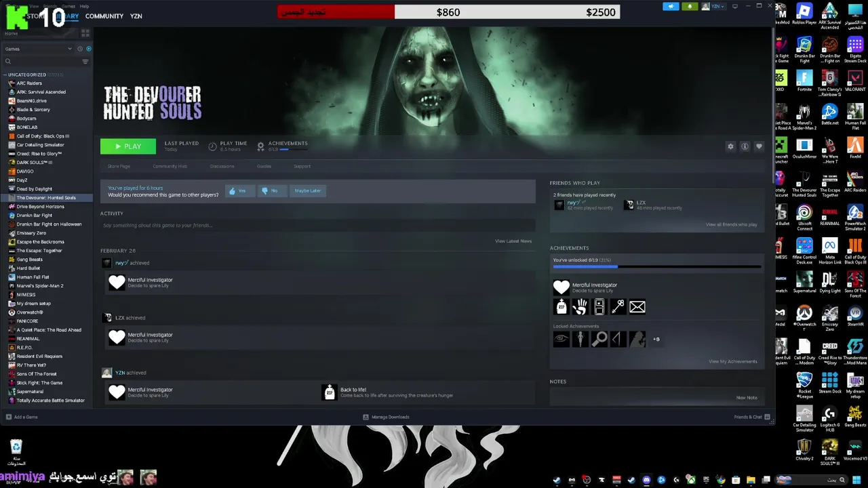Open the locked silhouette figure achievement icon
The height and width of the screenshot is (488, 868).
[x=637, y=339]
